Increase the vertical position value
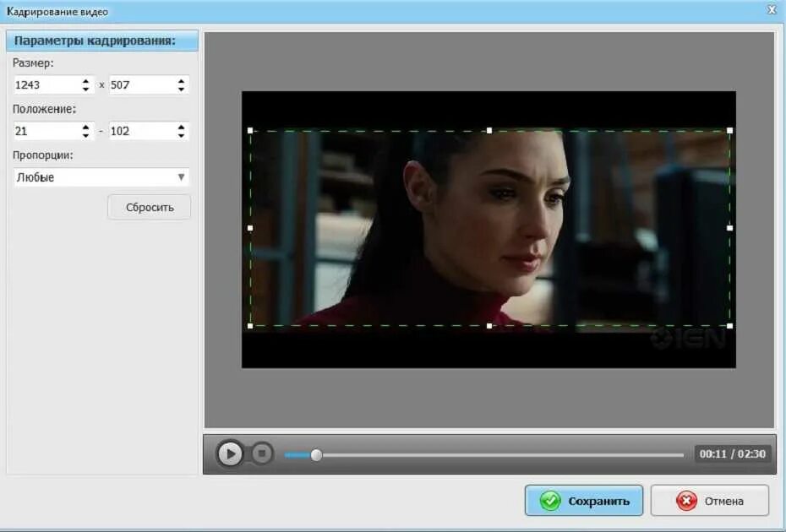 181,127
